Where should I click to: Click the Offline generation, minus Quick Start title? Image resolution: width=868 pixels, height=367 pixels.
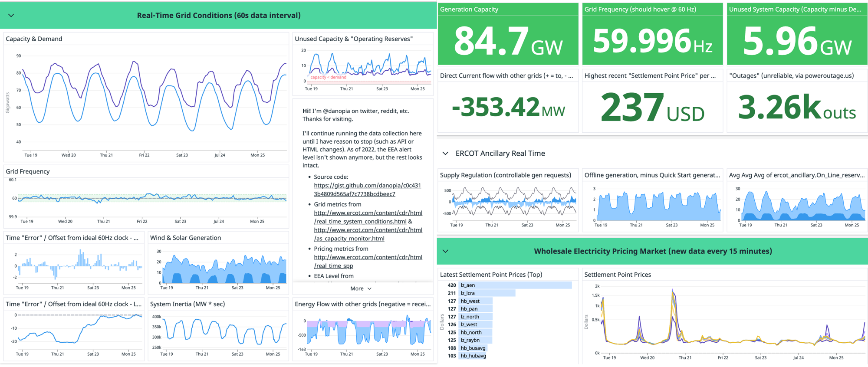pyautogui.click(x=652, y=175)
